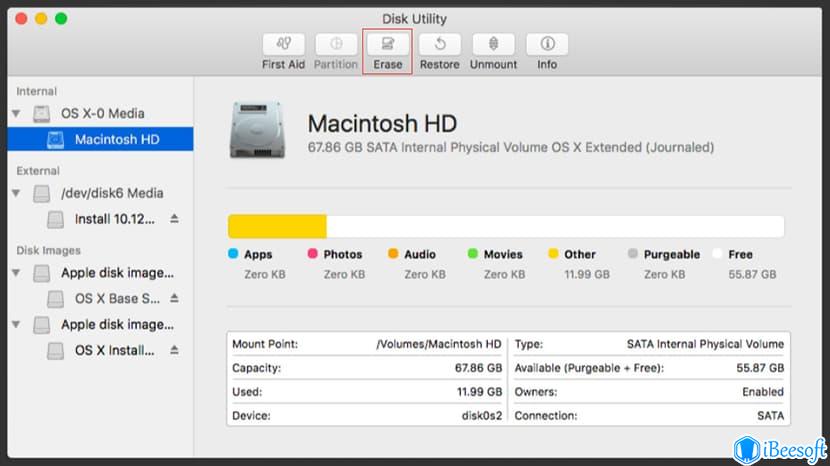Click the External sidebar section header
Image resolution: width=830 pixels, height=466 pixels.
coord(38,171)
